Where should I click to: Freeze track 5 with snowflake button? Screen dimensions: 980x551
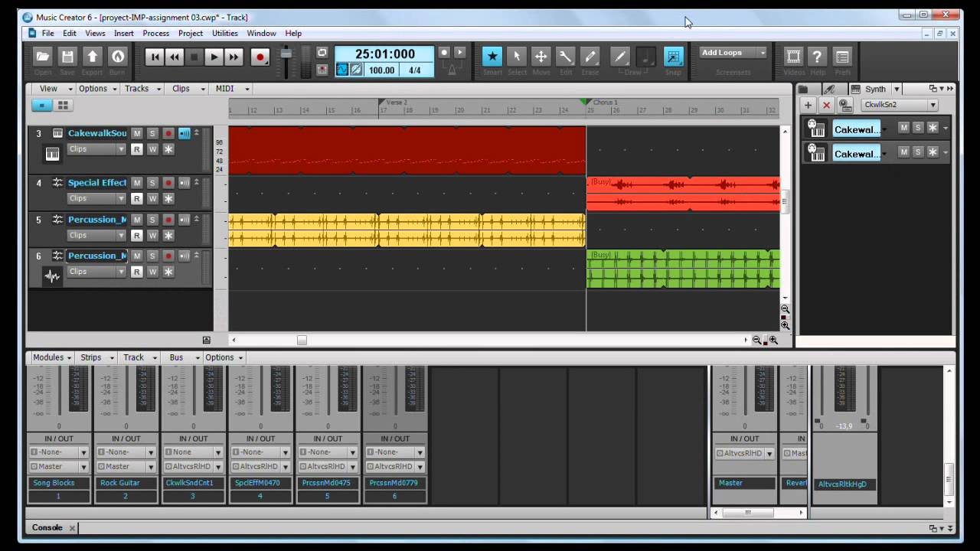[x=168, y=236]
